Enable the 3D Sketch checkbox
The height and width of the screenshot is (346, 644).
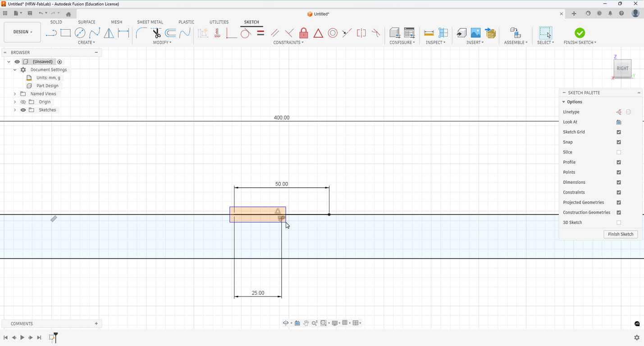click(x=619, y=223)
